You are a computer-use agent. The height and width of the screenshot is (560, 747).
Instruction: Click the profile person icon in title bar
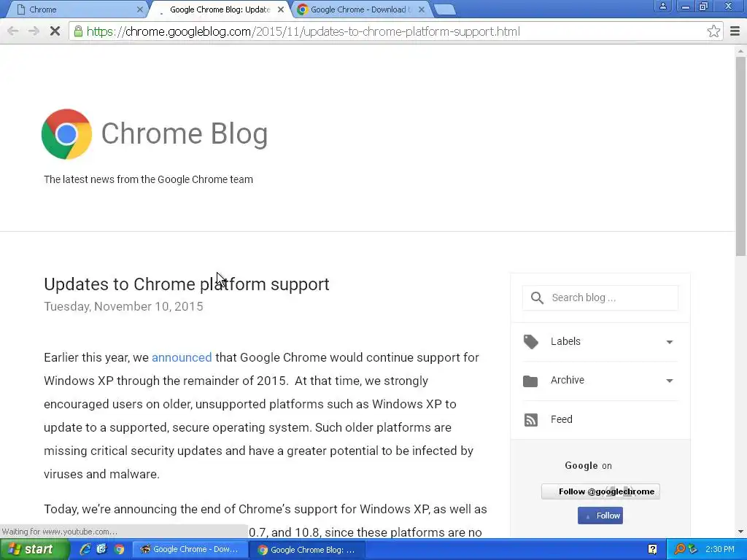click(x=662, y=7)
